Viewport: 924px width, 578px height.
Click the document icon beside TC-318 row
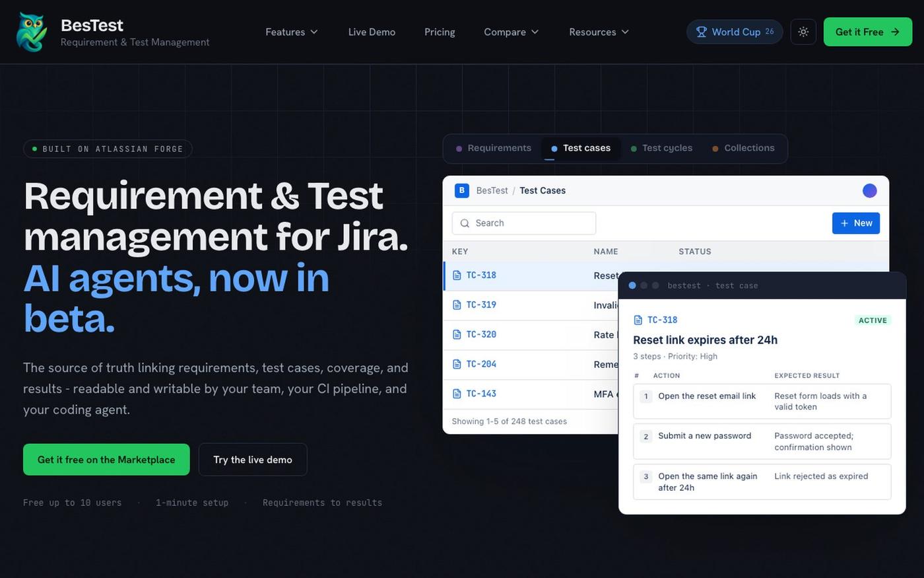tap(457, 275)
